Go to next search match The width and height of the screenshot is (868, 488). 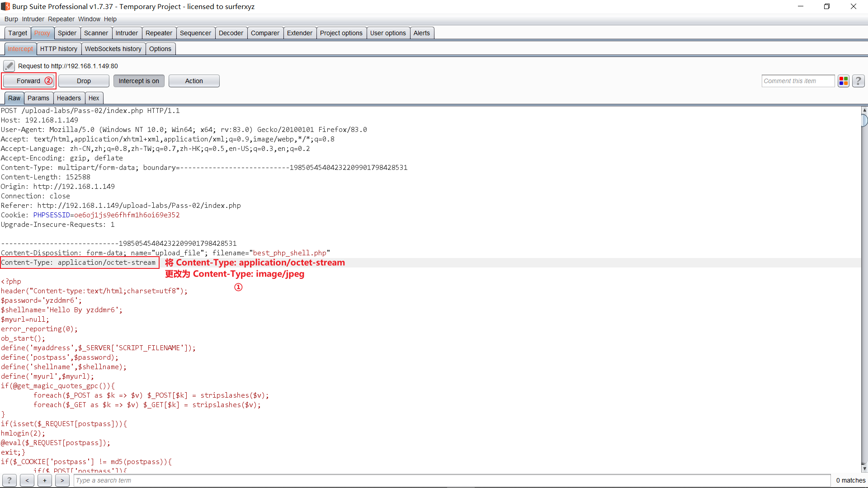coord(62,480)
